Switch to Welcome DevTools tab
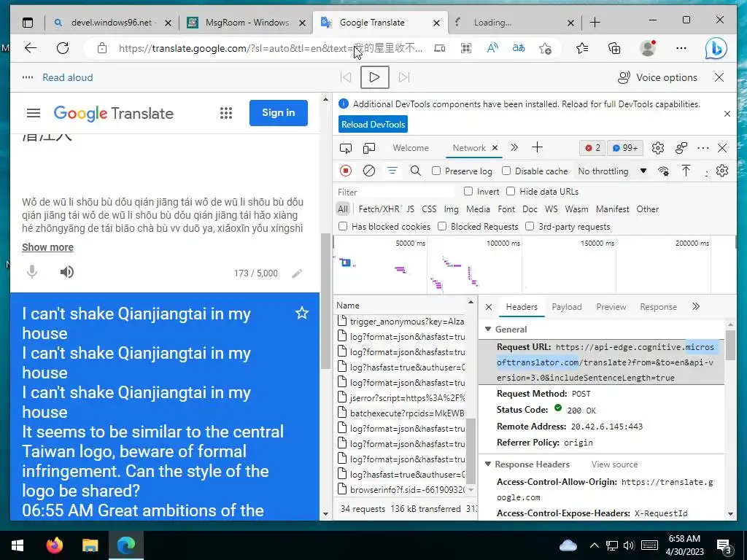This screenshot has height=560, width=747. [x=410, y=147]
